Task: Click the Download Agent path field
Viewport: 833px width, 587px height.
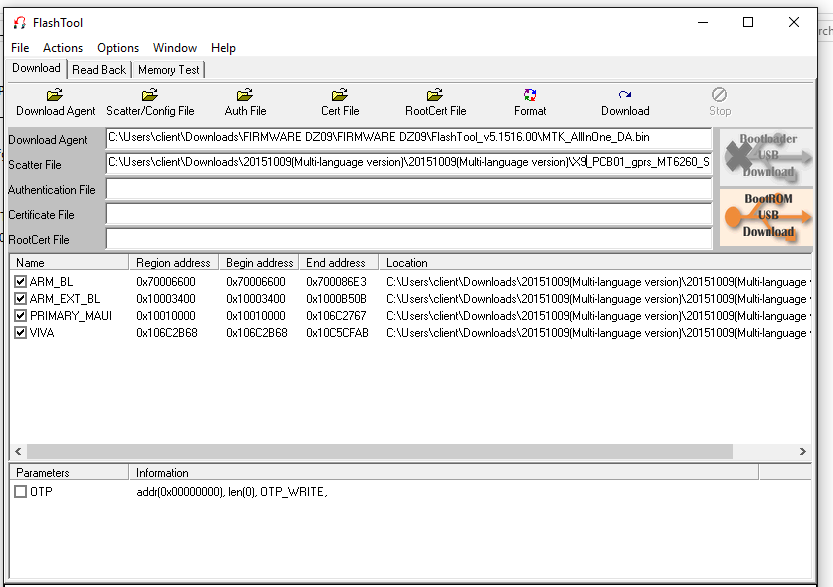Action: pos(409,138)
